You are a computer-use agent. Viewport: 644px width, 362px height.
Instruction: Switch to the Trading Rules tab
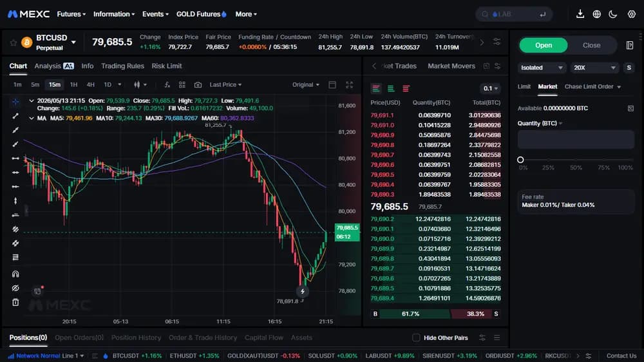pos(122,66)
